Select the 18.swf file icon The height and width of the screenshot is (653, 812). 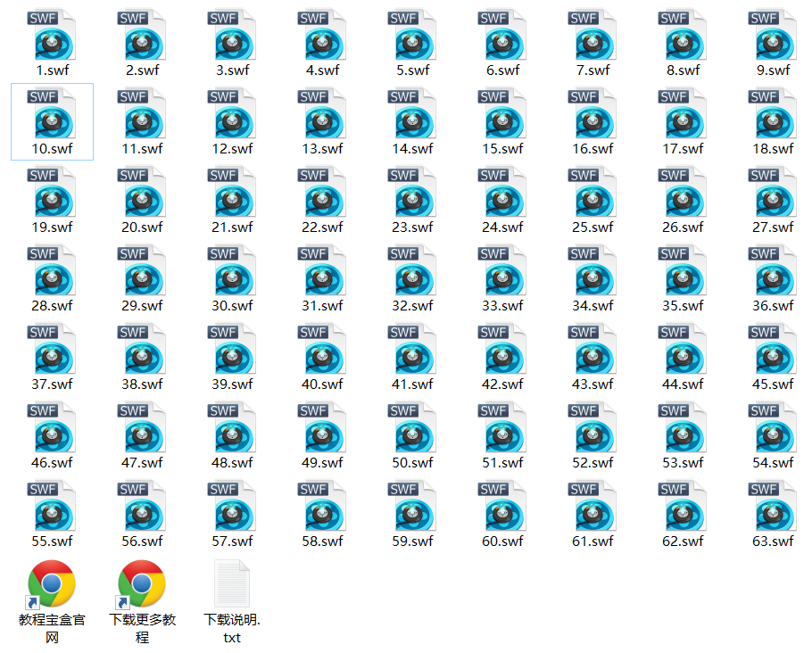point(773,113)
